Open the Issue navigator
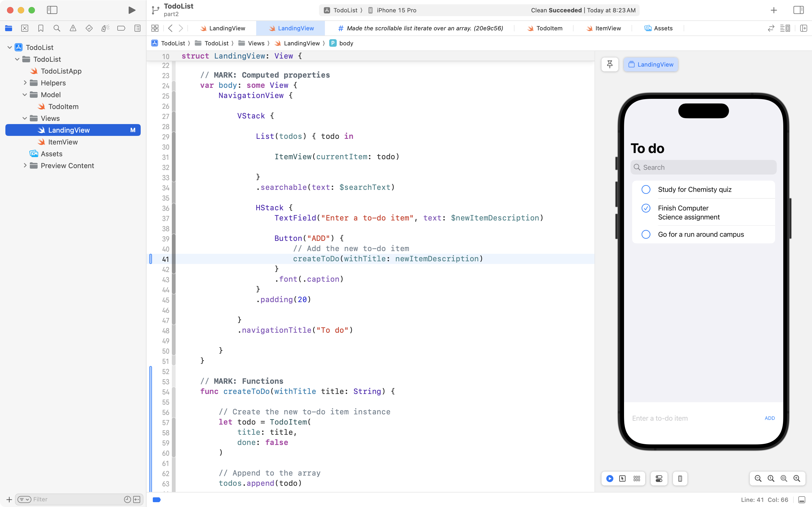The width and height of the screenshot is (812, 507). pyautogui.click(x=73, y=28)
